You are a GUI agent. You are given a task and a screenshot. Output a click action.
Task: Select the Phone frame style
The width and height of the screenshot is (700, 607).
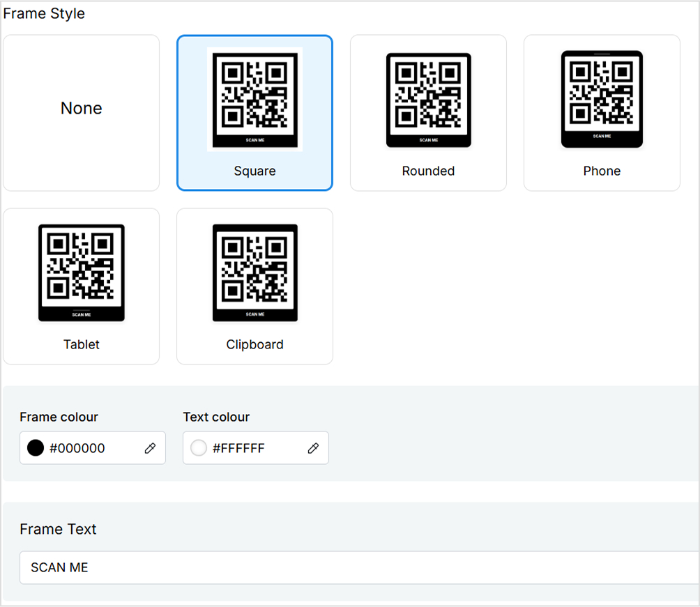point(602,113)
